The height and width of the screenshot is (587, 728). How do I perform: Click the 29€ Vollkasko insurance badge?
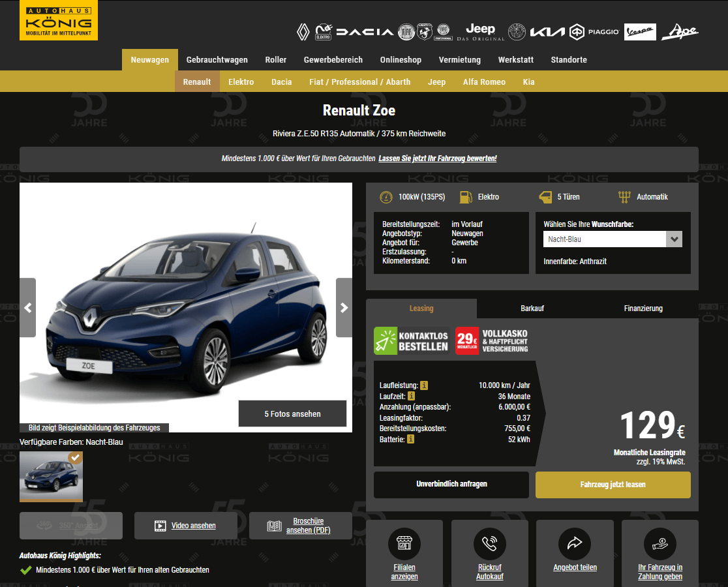pos(492,341)
